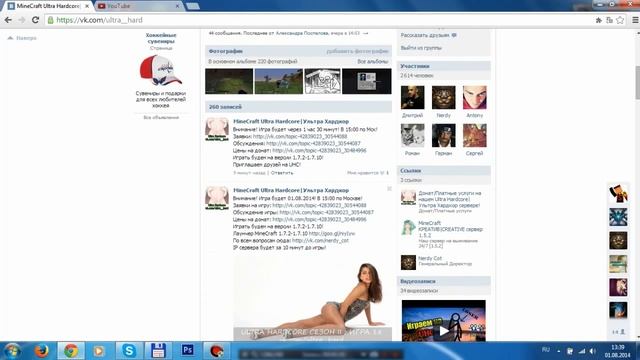Click the RU language indicator

click(x=545, y=350)
